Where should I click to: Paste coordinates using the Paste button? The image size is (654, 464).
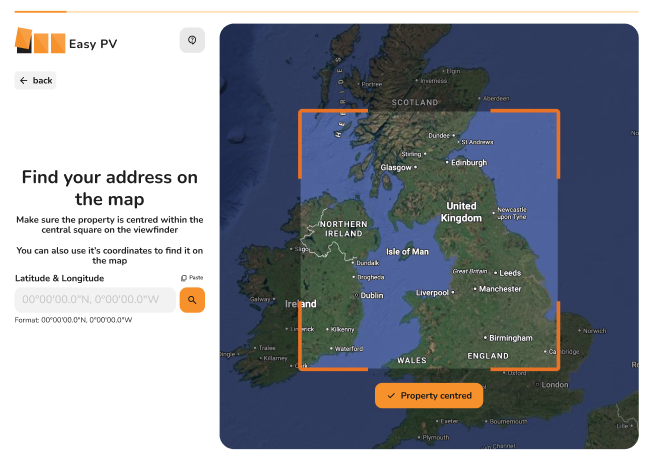[192, 277]
